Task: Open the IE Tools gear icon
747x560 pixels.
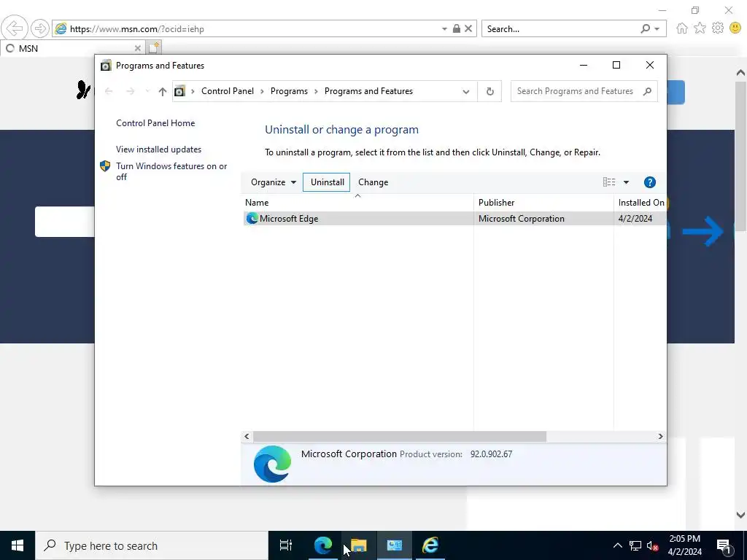Action: 718,28
